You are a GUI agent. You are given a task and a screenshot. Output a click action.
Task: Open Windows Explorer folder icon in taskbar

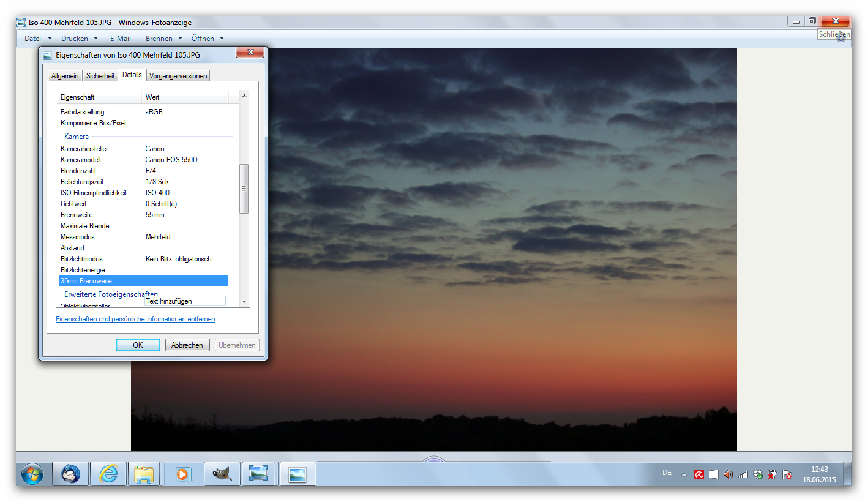tap(144, 474)
